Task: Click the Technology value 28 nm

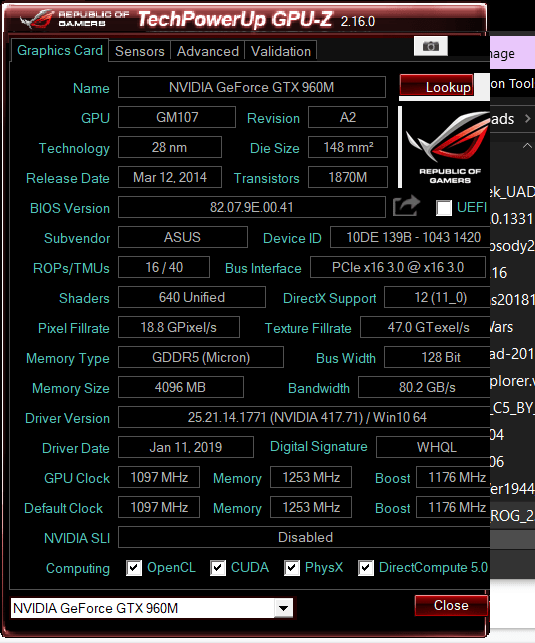Action: 170,147
